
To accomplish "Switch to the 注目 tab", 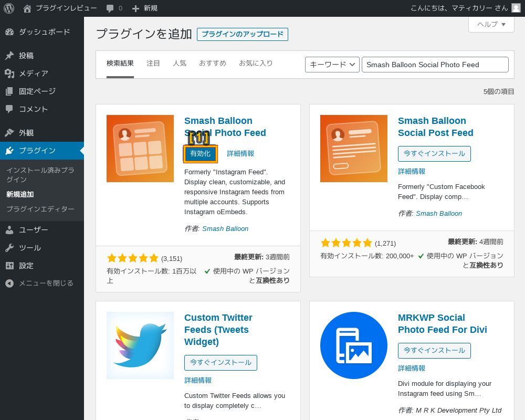I will pyautogui.click(x=153, y=64).
